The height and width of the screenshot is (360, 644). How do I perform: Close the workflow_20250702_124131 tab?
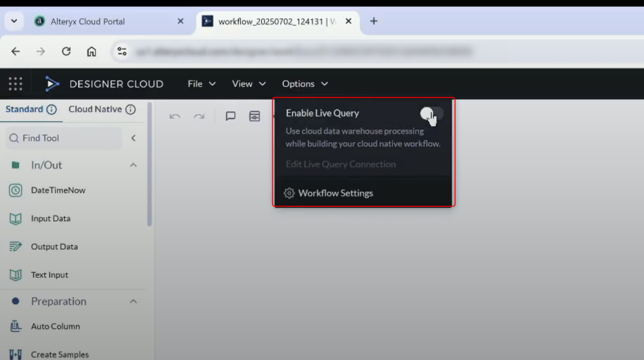tap(349, 21)
